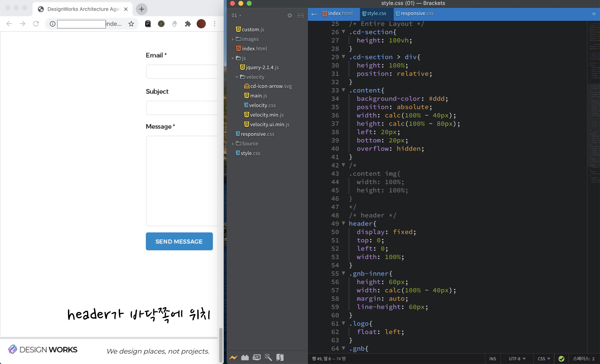The image size is (600, 364).
Task: Click the responsive preview monitor icon
Action: [x=256, y=357]
